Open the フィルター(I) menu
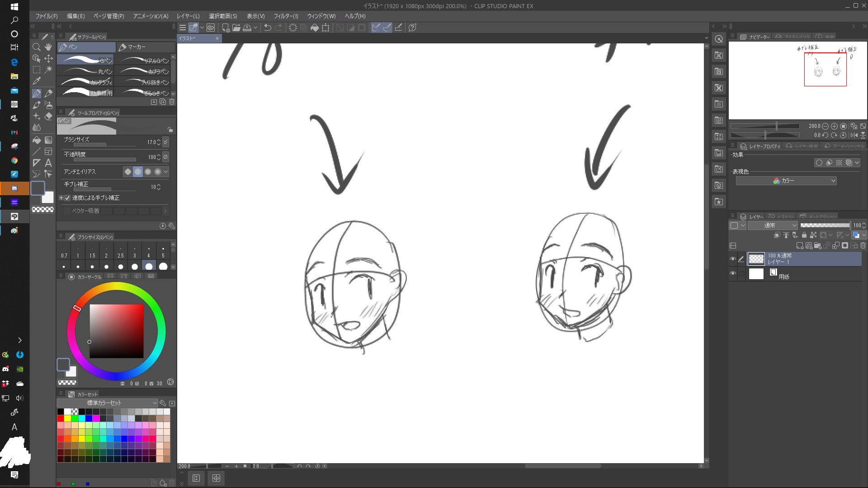The height and width of the screenshot is (488, 868). pyautogui.click(x=285, y=16)
